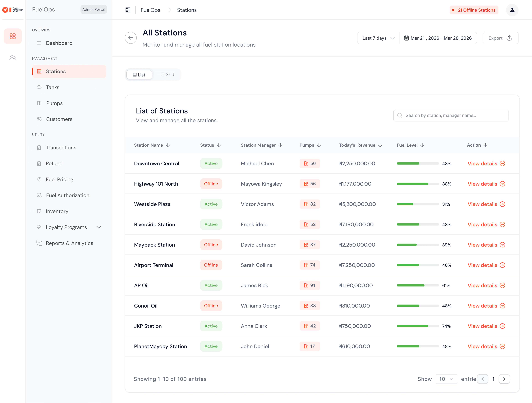Switch to Grid view

(x=167, y=75)
